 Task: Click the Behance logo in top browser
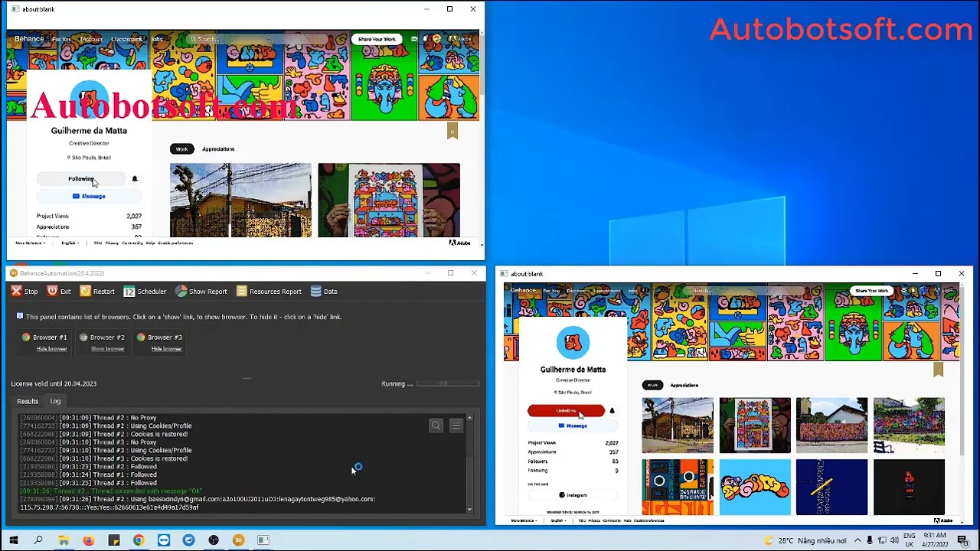29,39
